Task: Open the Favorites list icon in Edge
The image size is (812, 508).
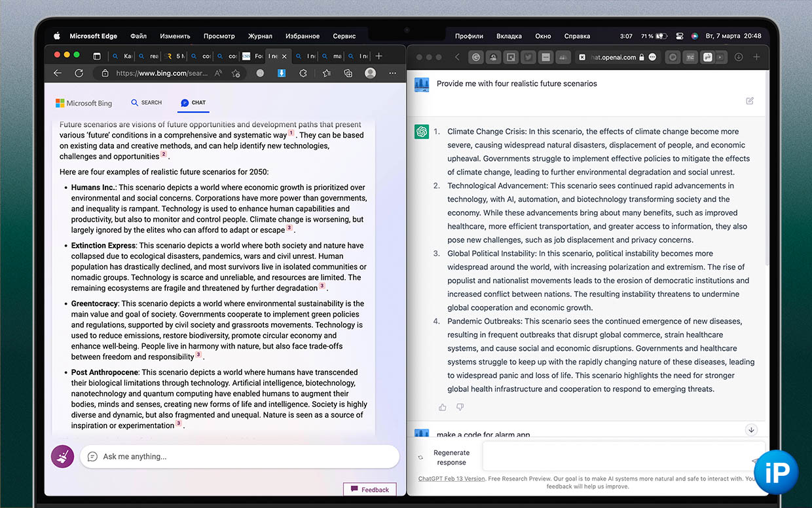Action: [x=327, y=73]
